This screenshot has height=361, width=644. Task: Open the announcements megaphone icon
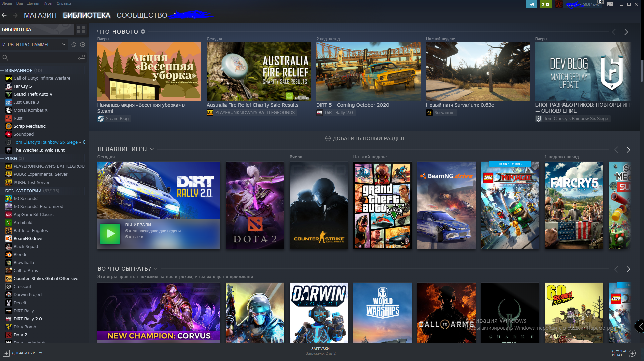532,4
